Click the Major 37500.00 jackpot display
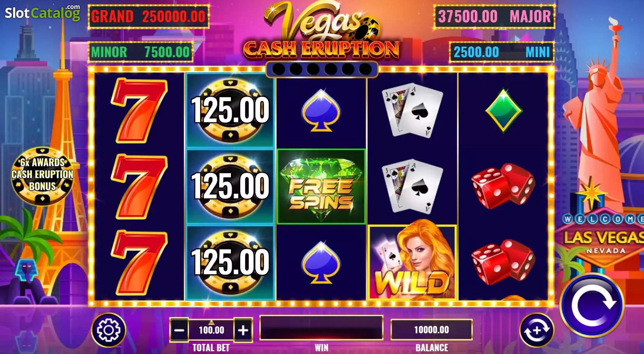 pyautogui.click(x=494, y=16)
